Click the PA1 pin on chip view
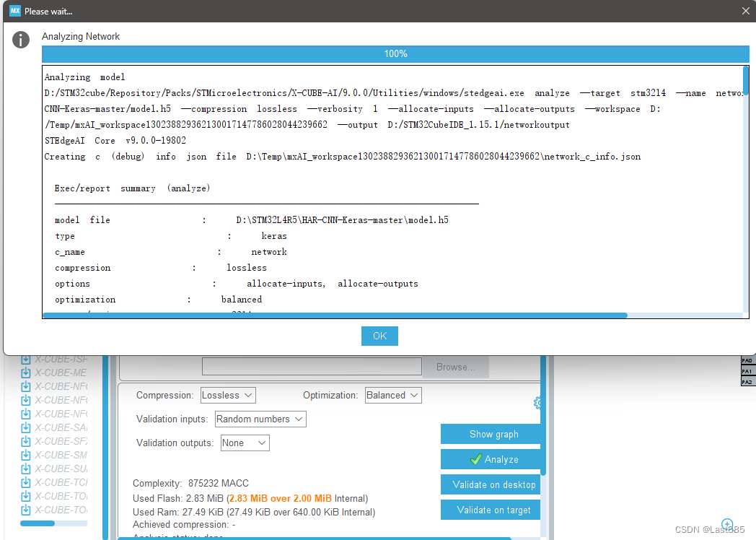This screenshot has width=756, height=540. pyautogui.click(x=747, y=371)
